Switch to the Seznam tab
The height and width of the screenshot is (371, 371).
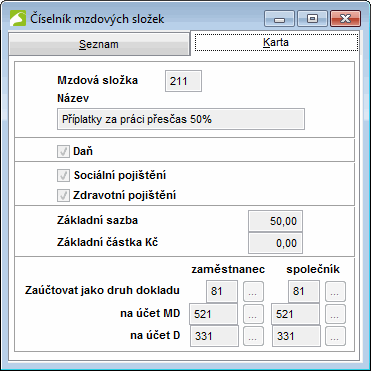pyautogui.click(x=99, y=44)
